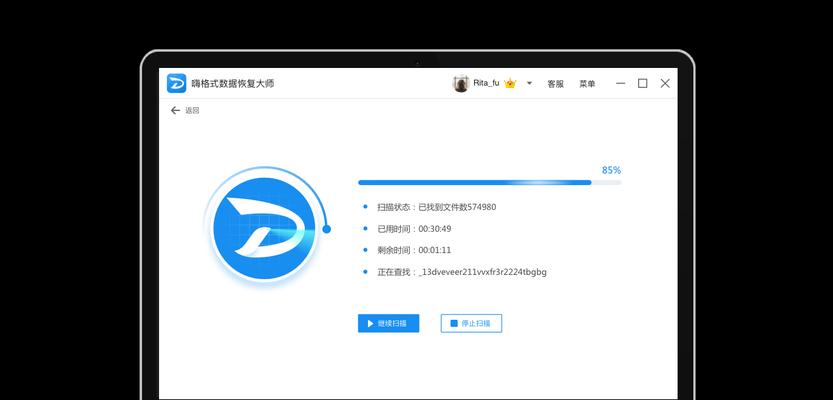
Task: Click the VIP crown icon
Action: (510, 83)
